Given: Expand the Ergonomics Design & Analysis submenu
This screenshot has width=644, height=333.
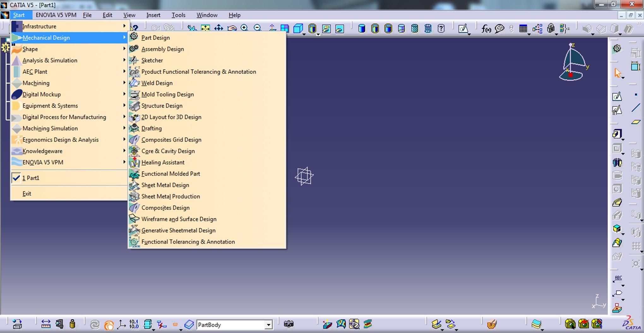Looking at the screenshot, I should [69, 140].
